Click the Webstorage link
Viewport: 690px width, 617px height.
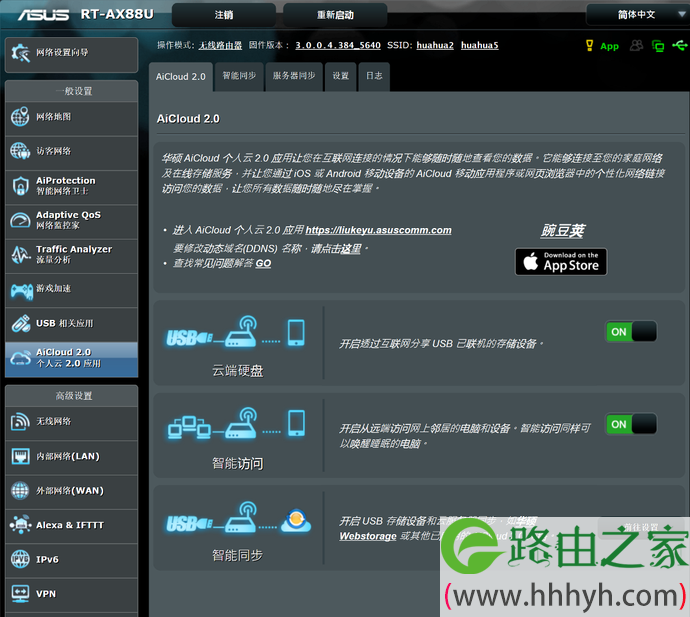point(368,536)
